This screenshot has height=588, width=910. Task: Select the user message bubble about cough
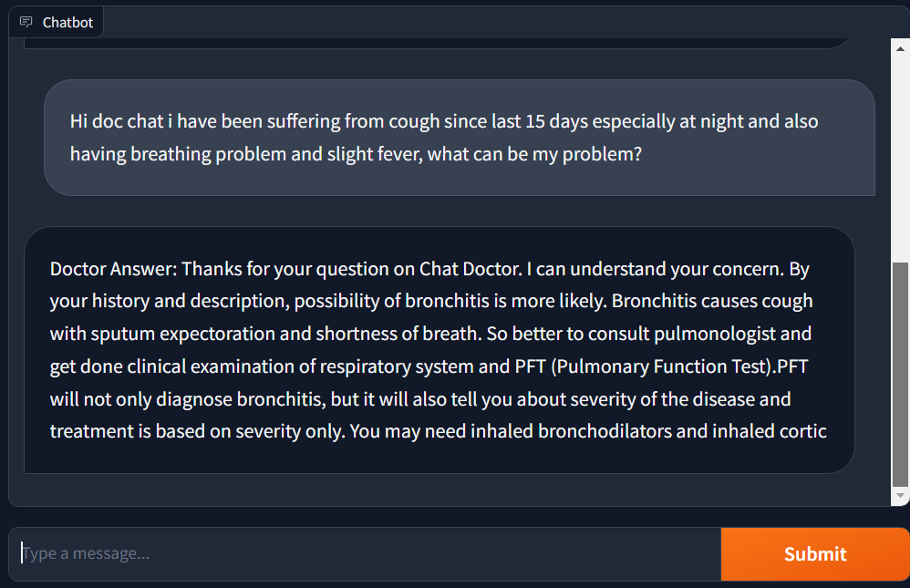[x=459, y=138]
